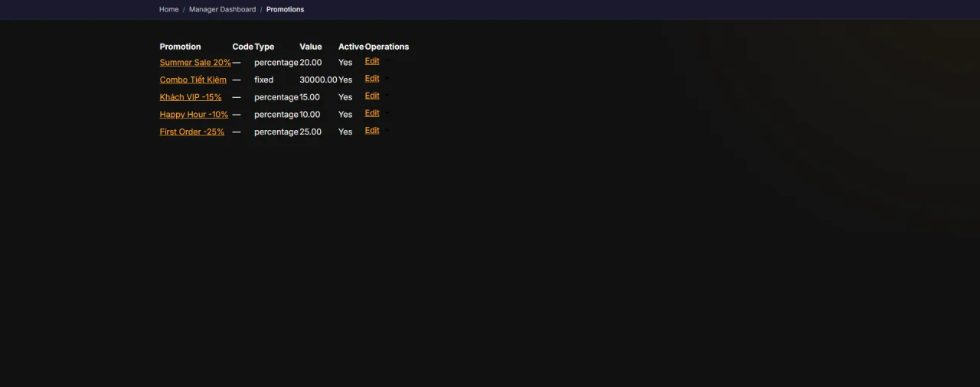This screenshot has height=387, width=980.
Task: Edit the Khách VIP -15% promotion
Action: (372, 96)
